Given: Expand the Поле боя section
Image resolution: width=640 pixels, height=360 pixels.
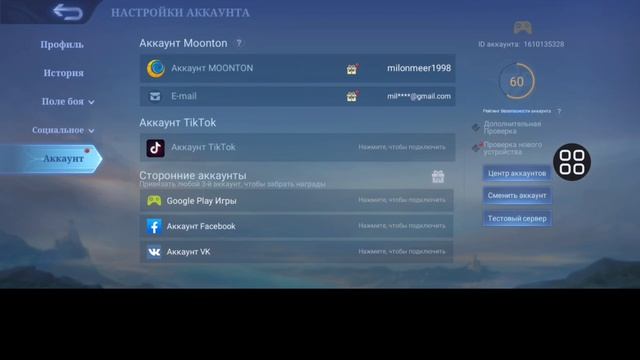Looking at the screenshot, I should [x=68, y=102].
